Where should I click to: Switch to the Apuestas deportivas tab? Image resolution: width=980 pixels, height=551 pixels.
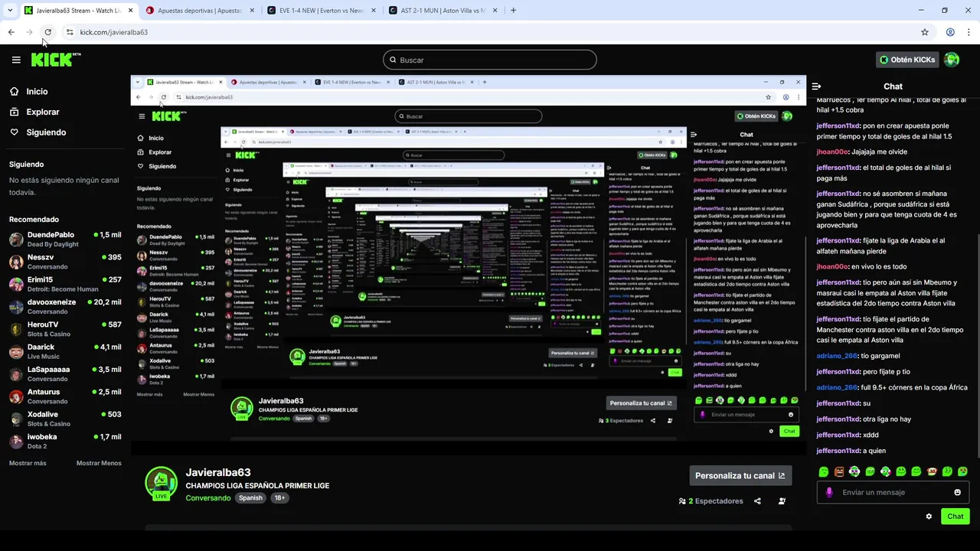click(201, 11)
